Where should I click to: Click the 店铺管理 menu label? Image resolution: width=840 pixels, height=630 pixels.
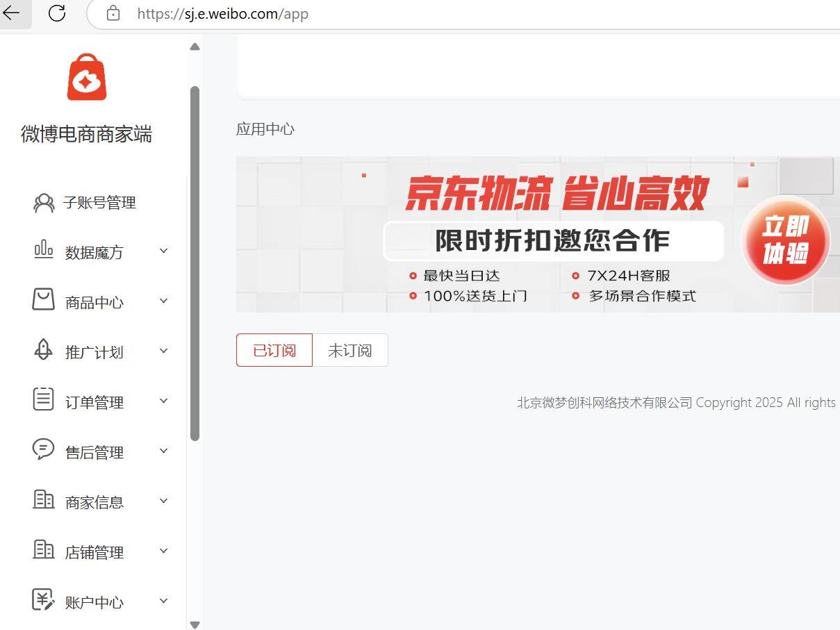(94, 552)
